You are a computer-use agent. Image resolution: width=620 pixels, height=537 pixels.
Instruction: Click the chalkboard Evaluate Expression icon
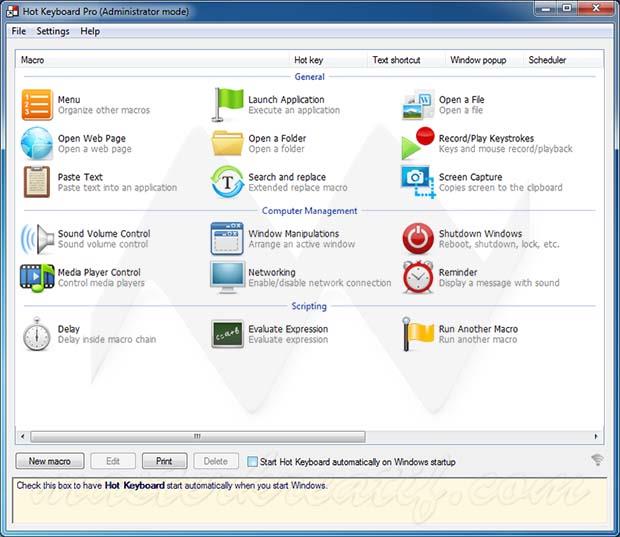(227, 334)
